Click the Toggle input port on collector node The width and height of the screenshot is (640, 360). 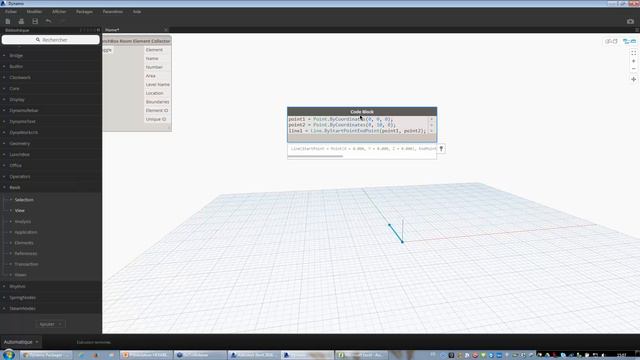pos(107,50)
